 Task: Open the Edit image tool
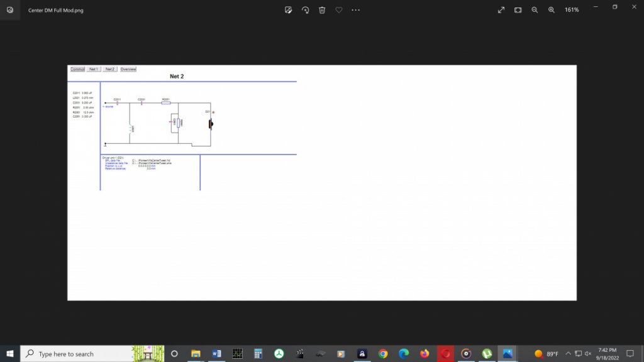(288, 10)
